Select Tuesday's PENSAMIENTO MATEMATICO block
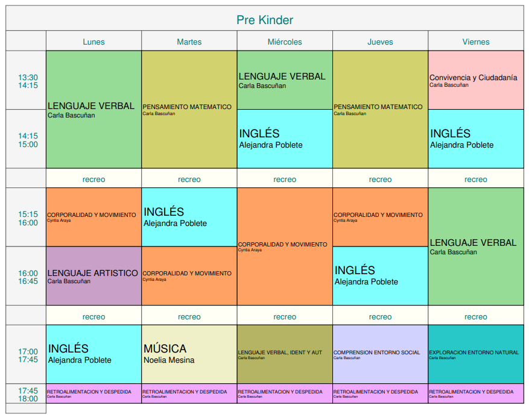The image size is (529, 420). point(189,109)
